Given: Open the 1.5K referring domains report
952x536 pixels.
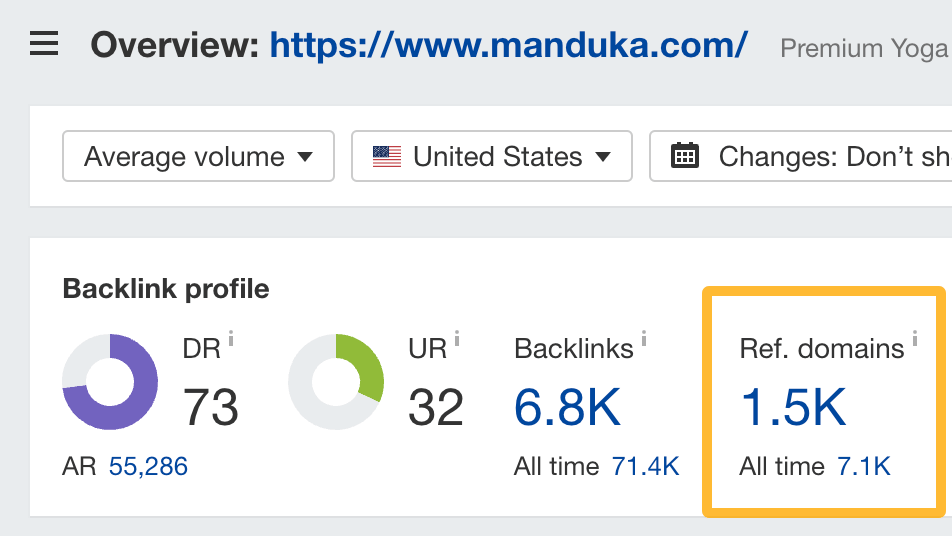Looking at the screenshot, I should pyautogui.click(x=793, y=407).
